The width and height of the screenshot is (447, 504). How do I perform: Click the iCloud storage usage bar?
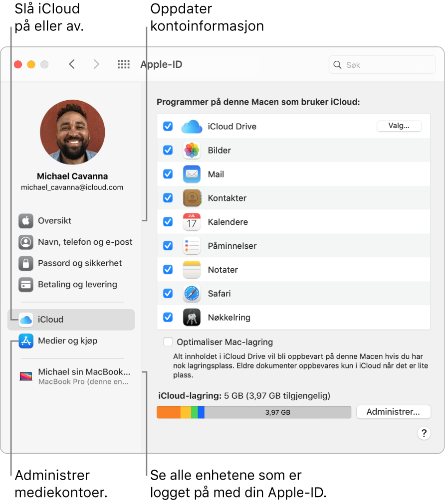(254, 412)
